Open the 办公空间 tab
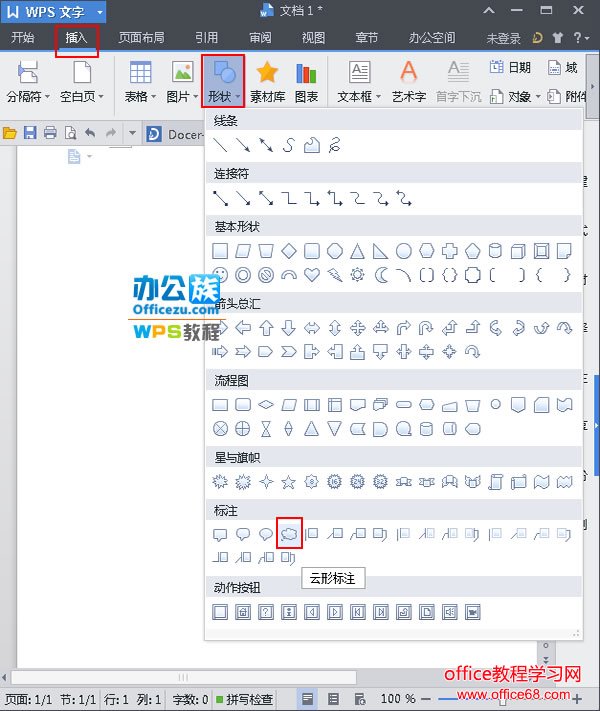 [432, 38]
